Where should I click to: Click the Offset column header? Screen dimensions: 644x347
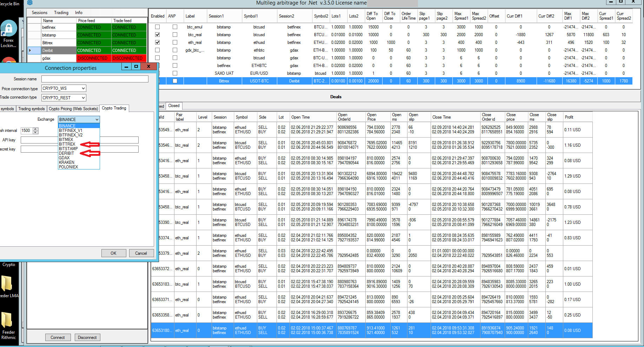[x=494, y=16]
